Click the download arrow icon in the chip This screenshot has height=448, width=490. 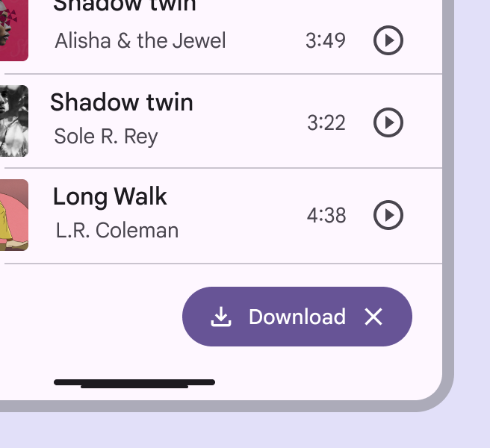pos(220,317)
